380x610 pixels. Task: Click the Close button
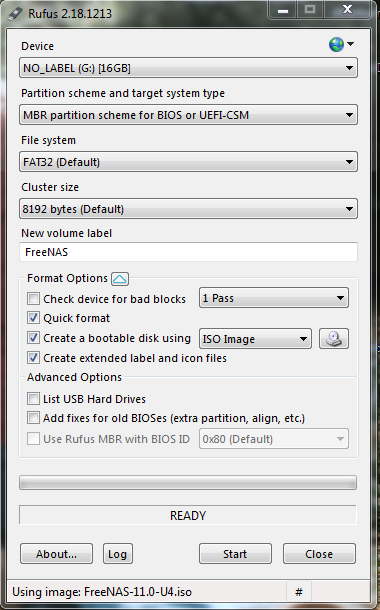pyautogui.click(x=319, y=554)
